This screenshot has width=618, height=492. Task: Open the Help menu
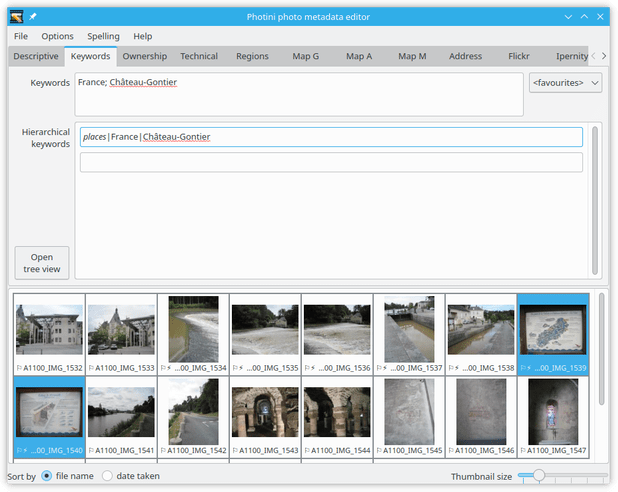(x=142, y=36)
